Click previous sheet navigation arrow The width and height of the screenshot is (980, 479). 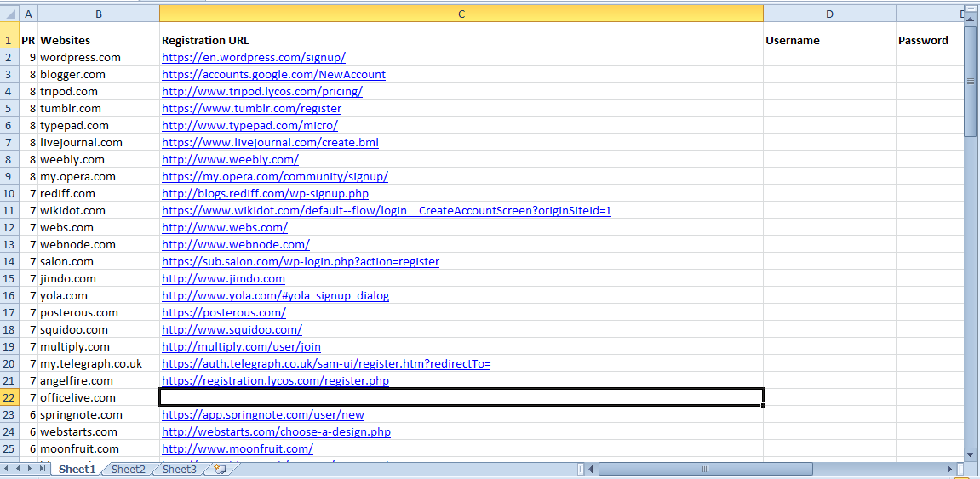[x=18, y=469]
